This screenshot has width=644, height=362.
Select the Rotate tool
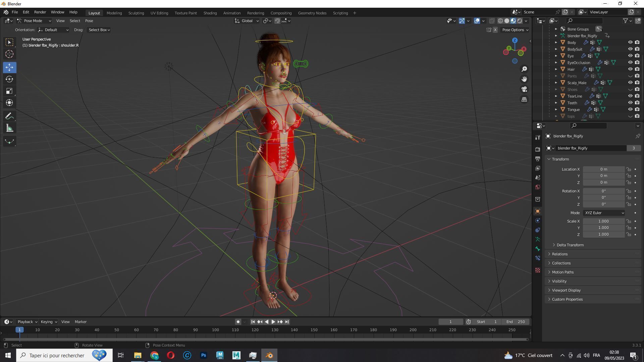coord(9,79)
